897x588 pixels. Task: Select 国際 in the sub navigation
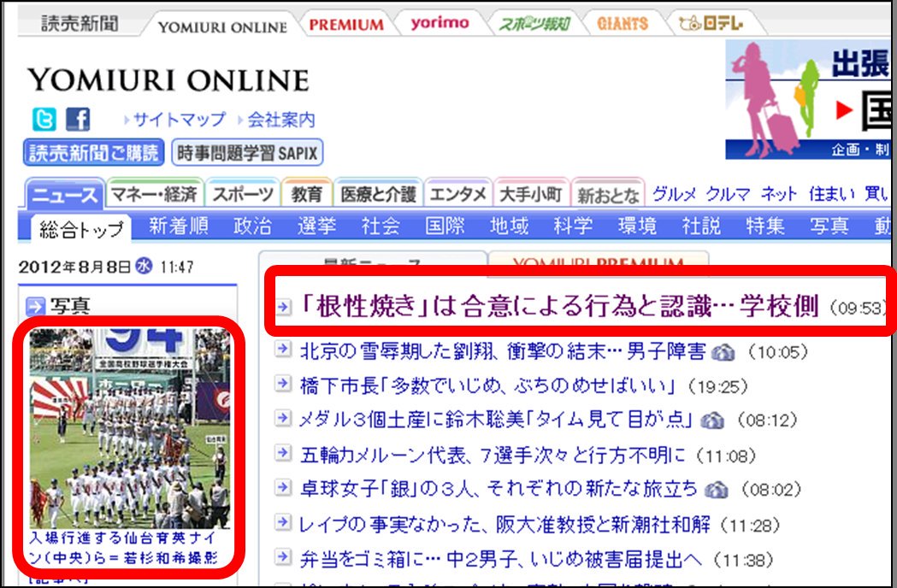(445, 226)
